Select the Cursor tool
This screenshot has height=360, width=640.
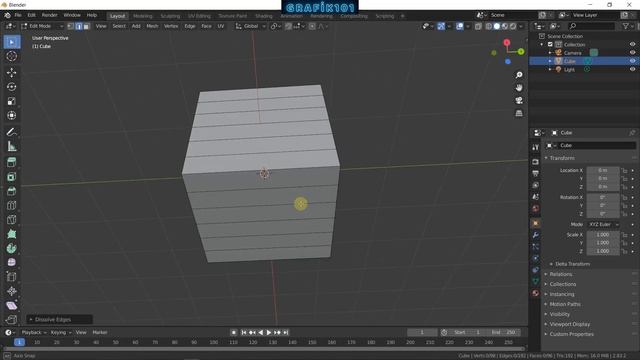(x=12, y=56)
